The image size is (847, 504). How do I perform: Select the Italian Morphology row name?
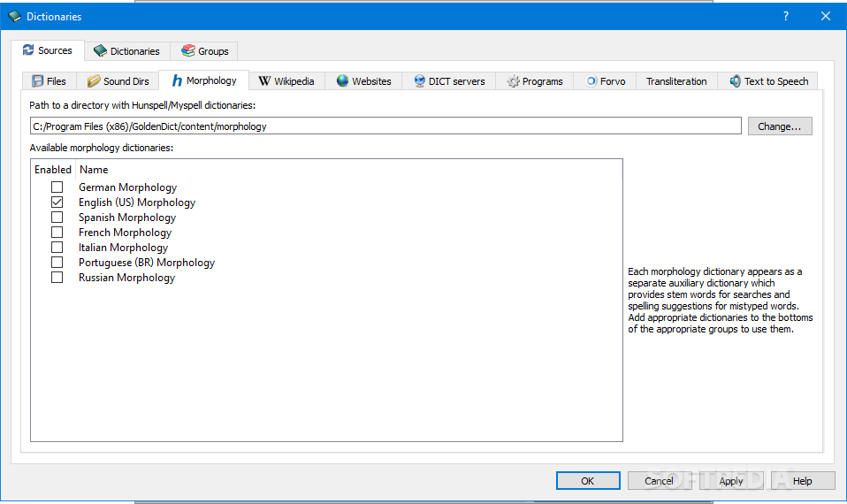tap(123, 248)
